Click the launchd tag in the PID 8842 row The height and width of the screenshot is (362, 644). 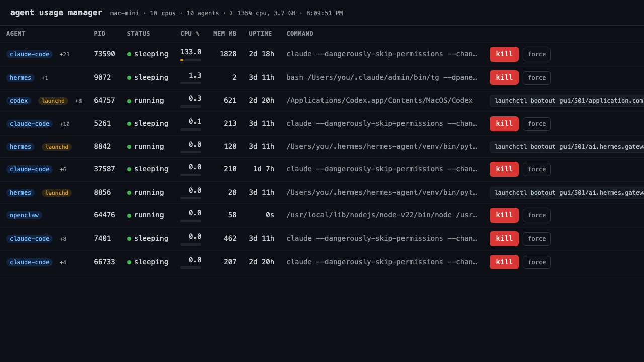pyautogui.click(x=57, y=147)
